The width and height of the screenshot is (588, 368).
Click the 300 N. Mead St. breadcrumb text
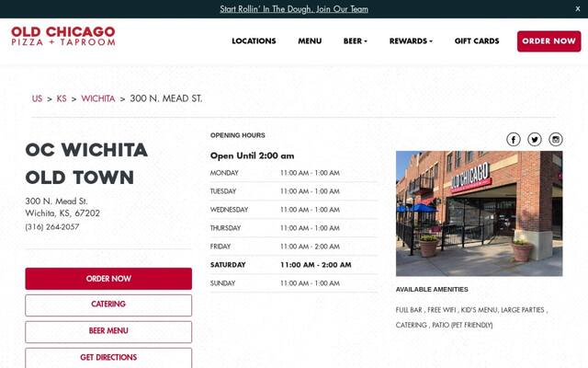(165, 98)
